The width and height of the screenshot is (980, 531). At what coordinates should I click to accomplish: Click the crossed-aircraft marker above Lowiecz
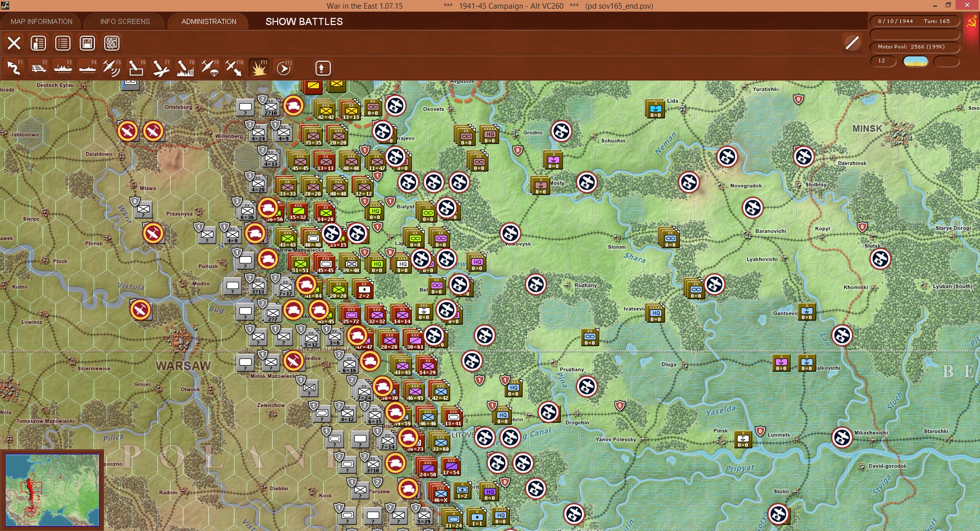click(140, 310)
